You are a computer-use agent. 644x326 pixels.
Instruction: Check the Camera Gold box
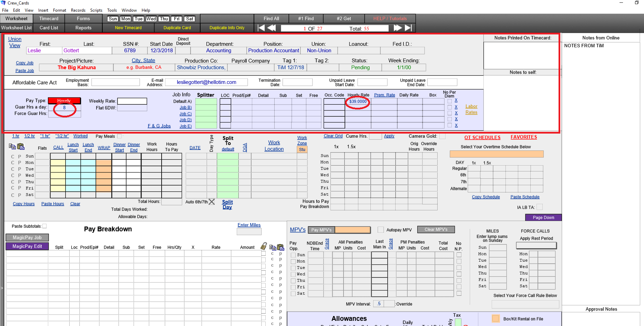[442, 136]
